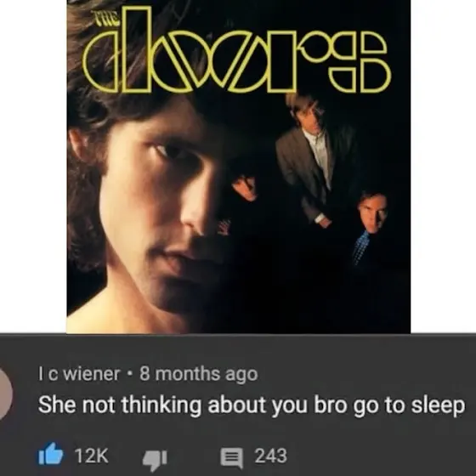Dislike the comment with the thumbs-down icon
The width and height of the screenshot is (476, 476).
click(x=155, y=460)
